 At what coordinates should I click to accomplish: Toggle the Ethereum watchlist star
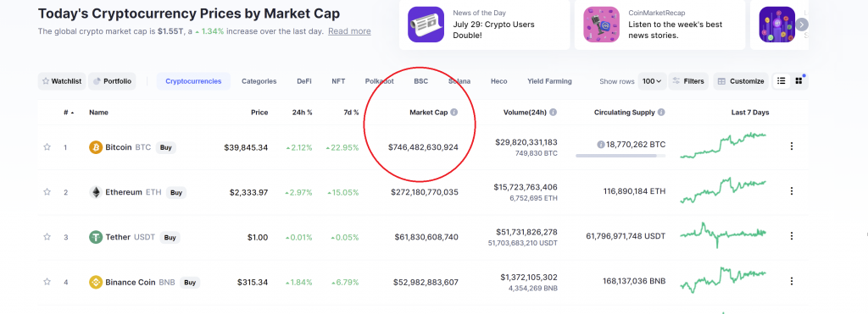point(47,192)
